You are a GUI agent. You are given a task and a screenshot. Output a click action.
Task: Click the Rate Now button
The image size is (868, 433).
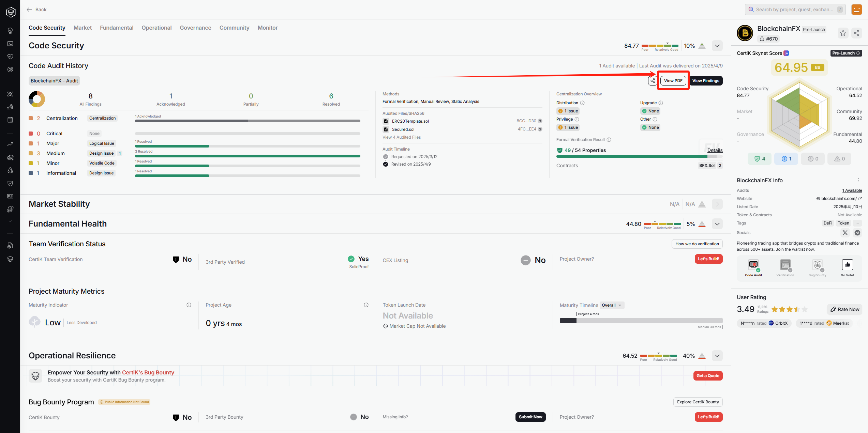844,309
